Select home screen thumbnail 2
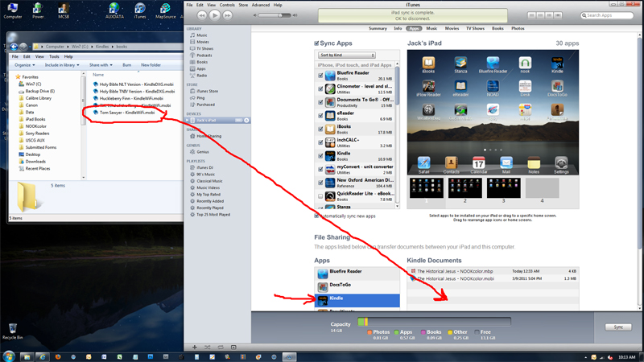This screenshot has width=644, height=362. 465,188
